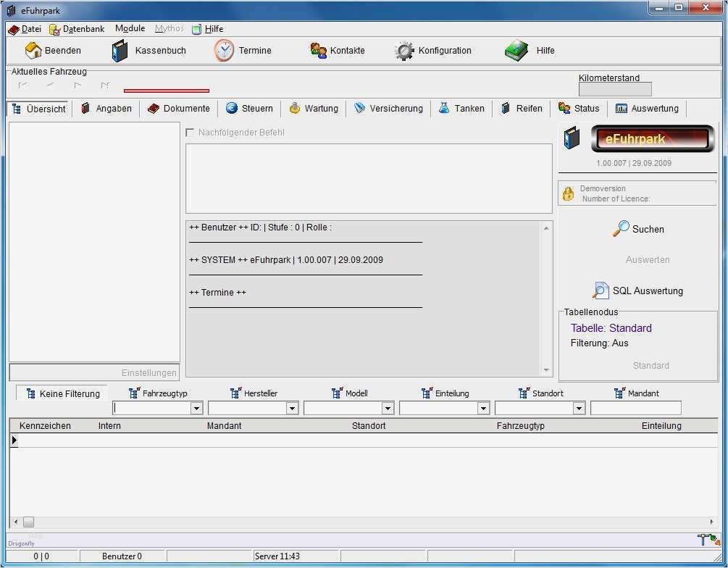Click the Fahrzeugtyp table column header
Screen dimensions: 728x568
520,425
